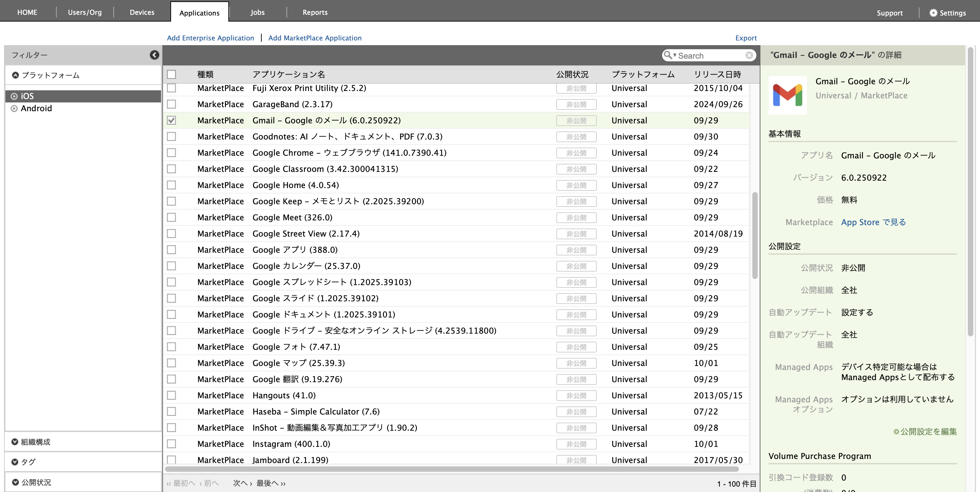Click the Gmail app icon in details
The width and height of the screenshot is (980, 492).
pos(787,95)
